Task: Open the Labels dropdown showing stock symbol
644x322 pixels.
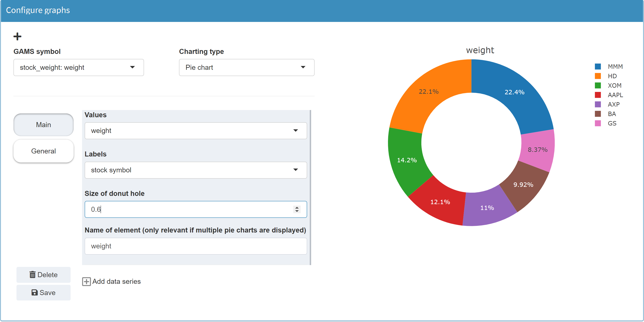Action: click(x=195, y=170)
